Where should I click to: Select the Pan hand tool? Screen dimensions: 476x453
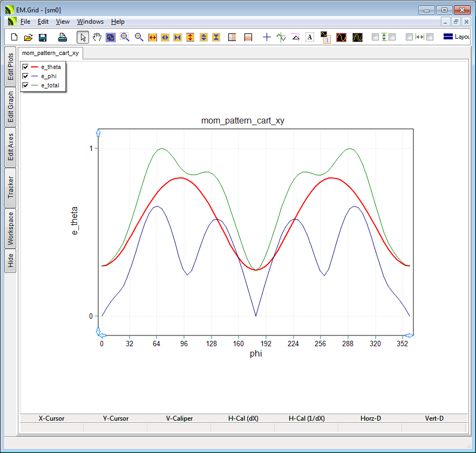tap(97, 37)
